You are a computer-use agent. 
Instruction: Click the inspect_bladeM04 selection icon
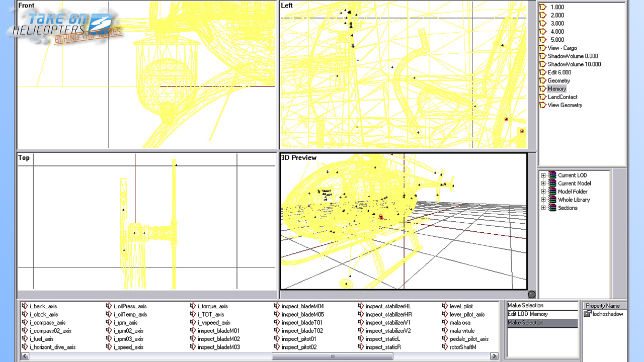pos(277,306)
